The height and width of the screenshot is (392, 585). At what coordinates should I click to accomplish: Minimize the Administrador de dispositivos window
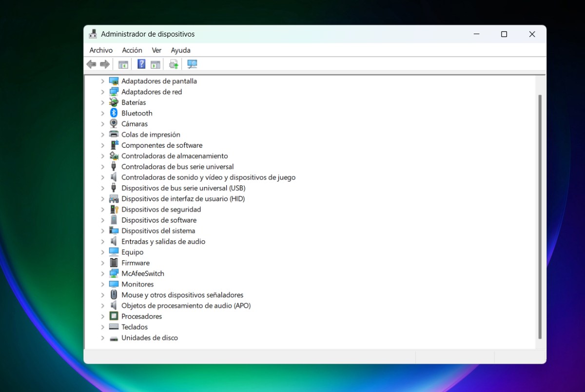tap(476, 34)
